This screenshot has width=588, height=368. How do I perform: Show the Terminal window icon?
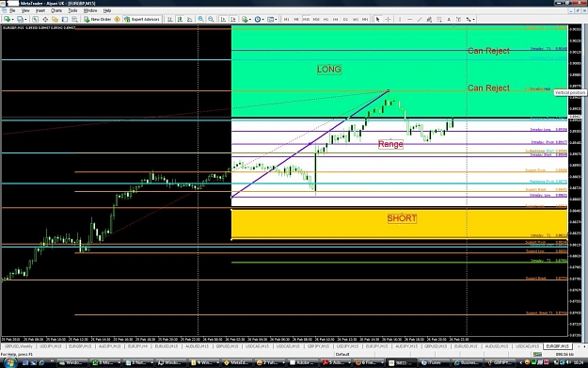65,19
